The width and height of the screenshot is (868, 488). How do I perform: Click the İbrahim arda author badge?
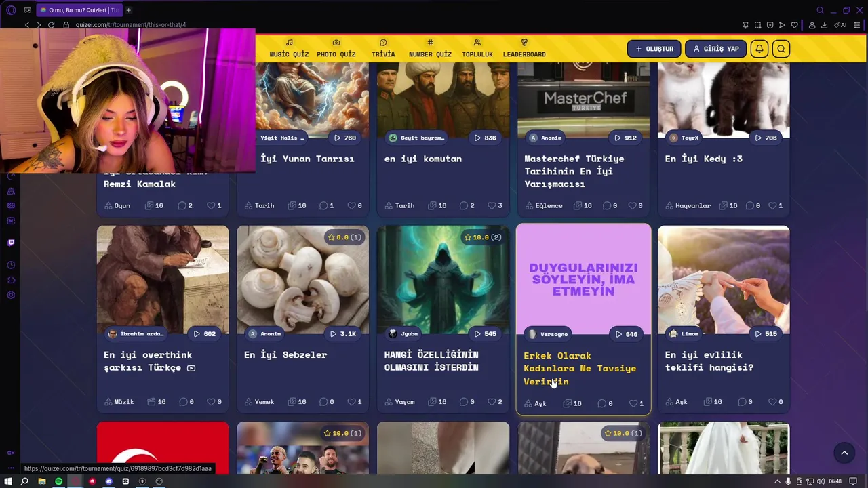pyautogui.click(x=137, y=333)
